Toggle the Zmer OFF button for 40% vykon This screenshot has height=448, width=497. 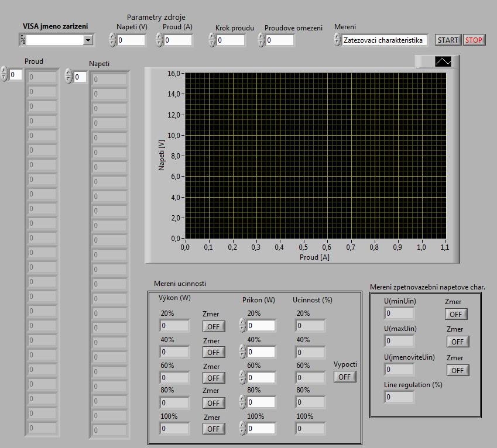pyautogui.click(x=214, y=352)
